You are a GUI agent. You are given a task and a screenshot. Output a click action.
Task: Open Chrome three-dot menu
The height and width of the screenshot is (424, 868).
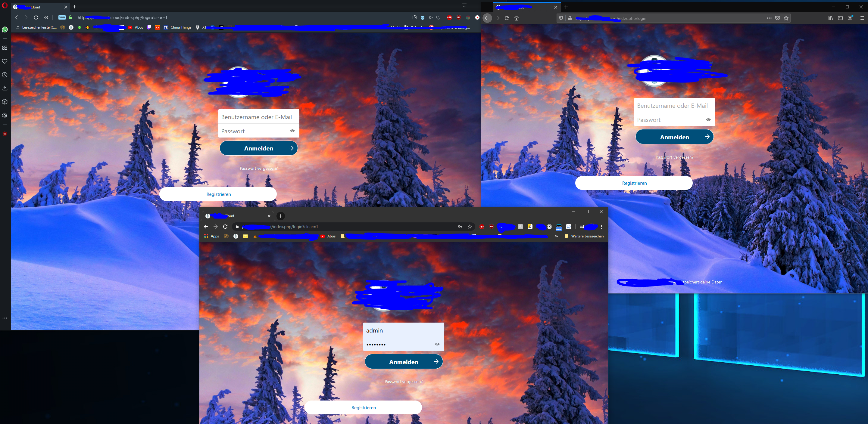(x=601, y=227)
